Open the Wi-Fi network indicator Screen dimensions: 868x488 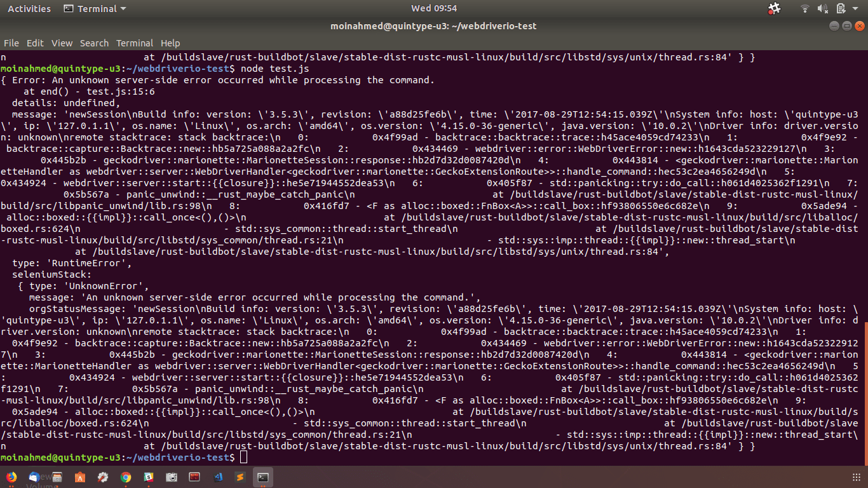[x=805, y=9]
